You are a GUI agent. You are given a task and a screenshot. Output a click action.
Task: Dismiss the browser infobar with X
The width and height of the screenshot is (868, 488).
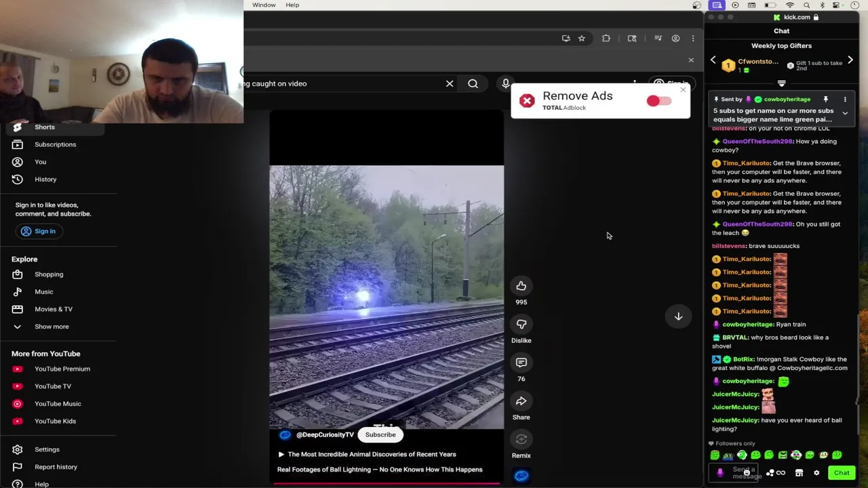point(691,60)
